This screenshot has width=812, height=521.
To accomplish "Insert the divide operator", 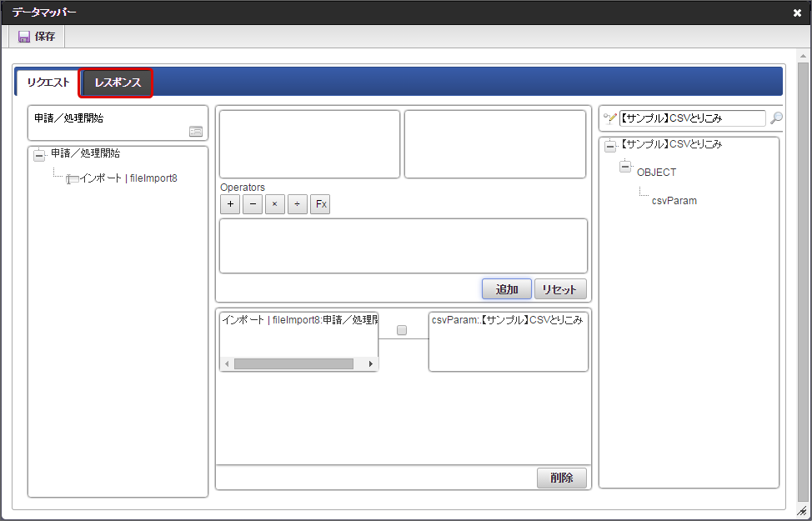I will tap(298, 204).
